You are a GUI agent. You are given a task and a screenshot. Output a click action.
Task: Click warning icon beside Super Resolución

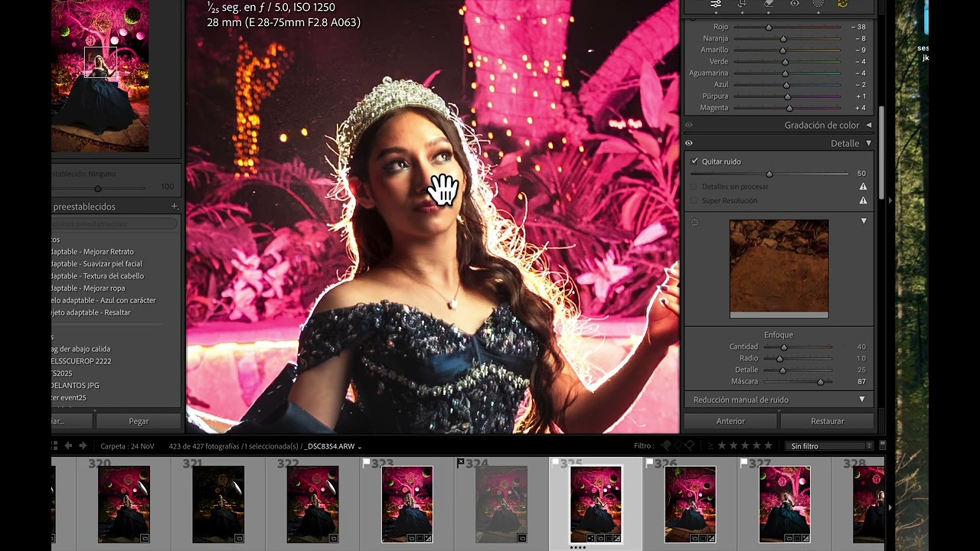863,201
